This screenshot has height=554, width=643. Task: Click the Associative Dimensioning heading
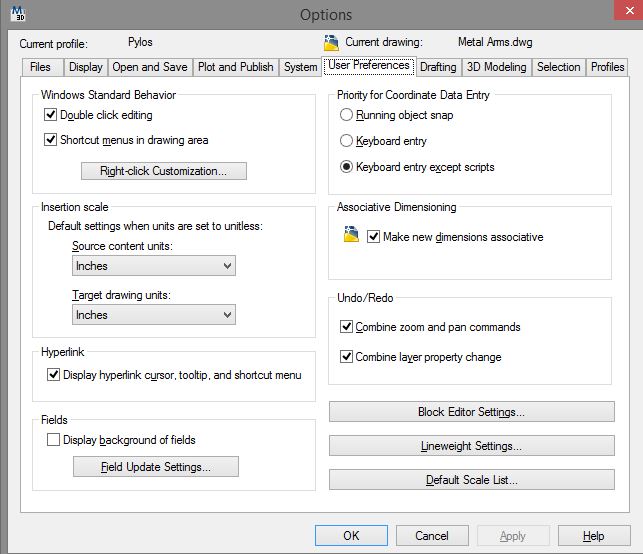pyautogui.click(x=397, y=207)
